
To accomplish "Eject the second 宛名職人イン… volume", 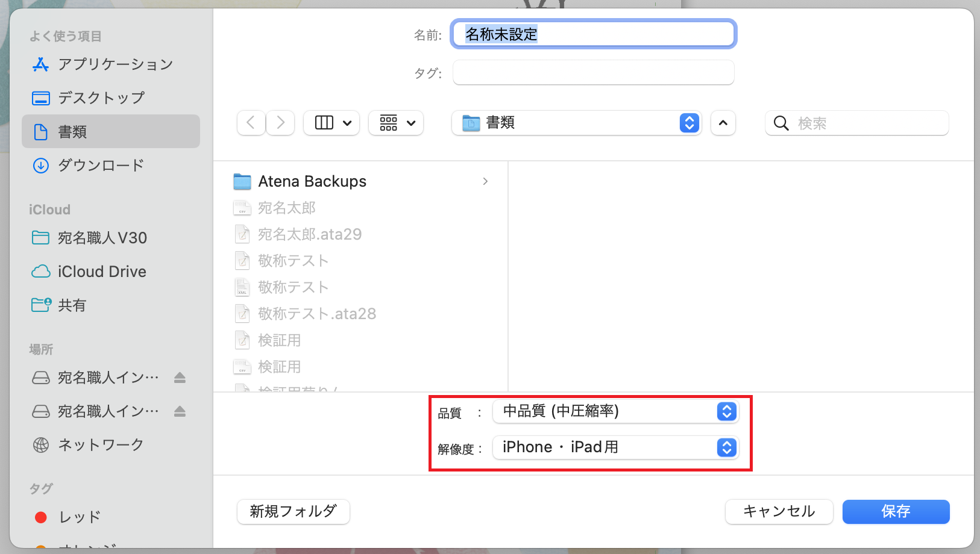I will coord(180,411).
